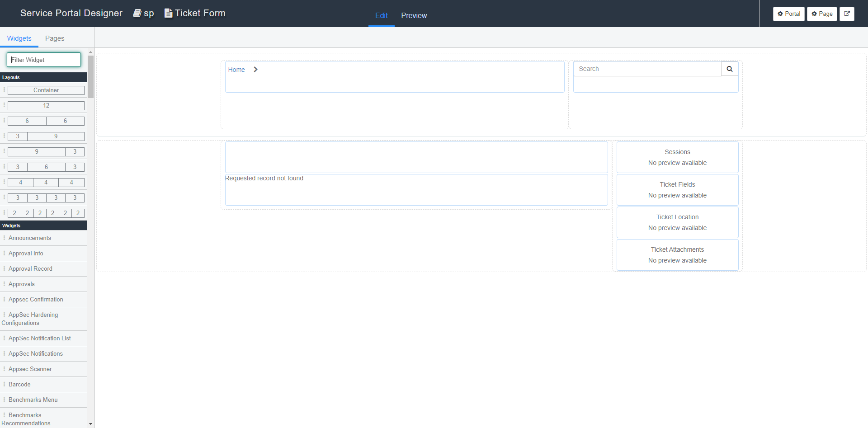This screenshot has height=428, width=868.
Task: Click the Container layout drag handle
Action: point(5,90)
